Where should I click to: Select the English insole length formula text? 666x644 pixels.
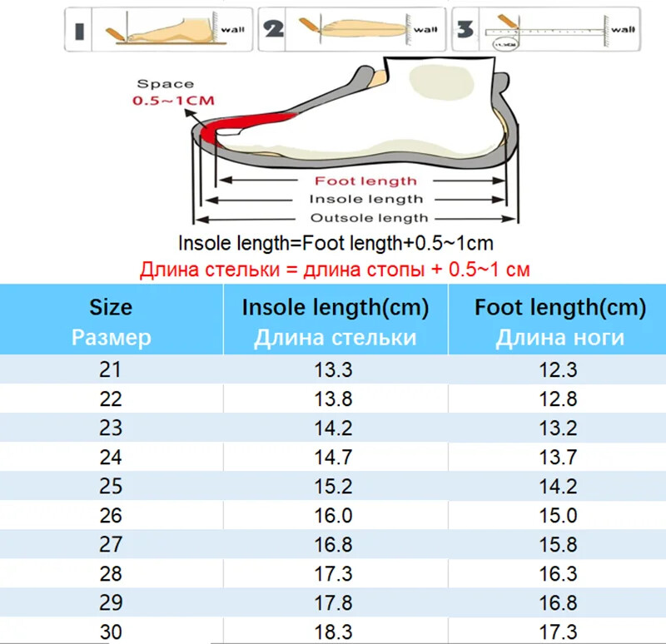334,244
